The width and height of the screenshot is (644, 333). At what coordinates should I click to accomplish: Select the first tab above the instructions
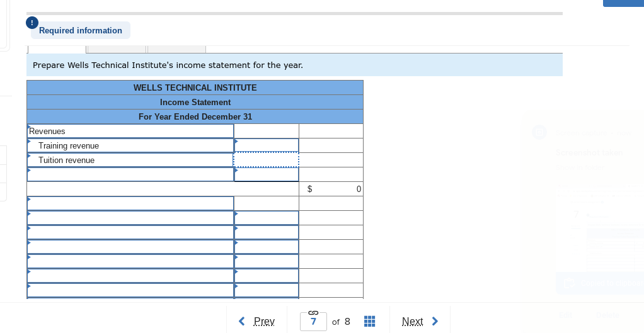click(57, 49)
